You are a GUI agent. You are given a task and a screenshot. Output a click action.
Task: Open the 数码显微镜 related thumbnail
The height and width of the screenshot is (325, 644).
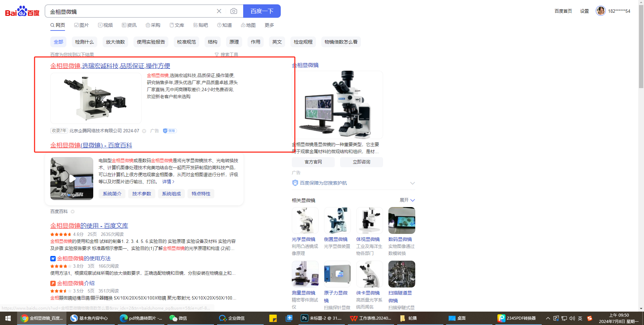click(401, 220)
